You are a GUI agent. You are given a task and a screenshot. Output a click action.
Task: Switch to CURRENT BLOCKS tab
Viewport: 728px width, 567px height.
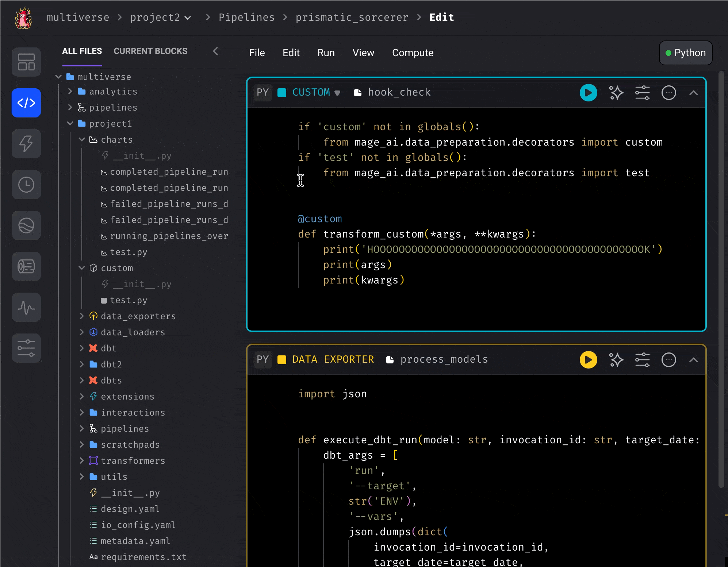point(150,51)
